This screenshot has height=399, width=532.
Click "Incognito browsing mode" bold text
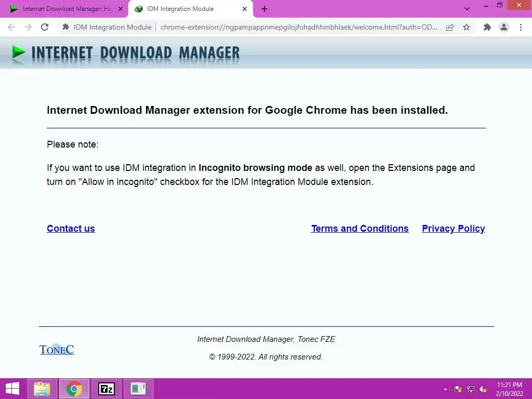255,168
